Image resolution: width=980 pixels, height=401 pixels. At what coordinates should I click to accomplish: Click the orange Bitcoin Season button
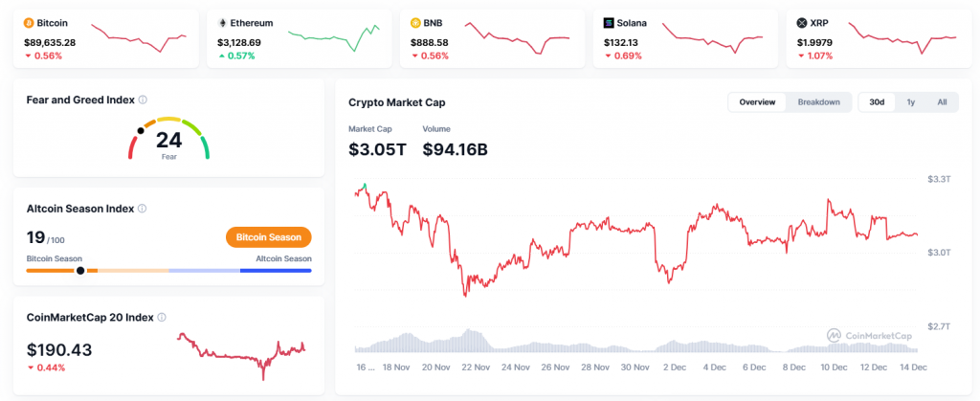click(269, 237)
